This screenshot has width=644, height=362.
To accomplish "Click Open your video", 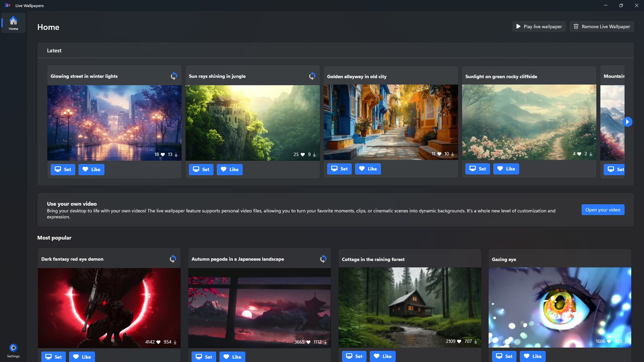I will pyautogui.click(x=602, y=209).
